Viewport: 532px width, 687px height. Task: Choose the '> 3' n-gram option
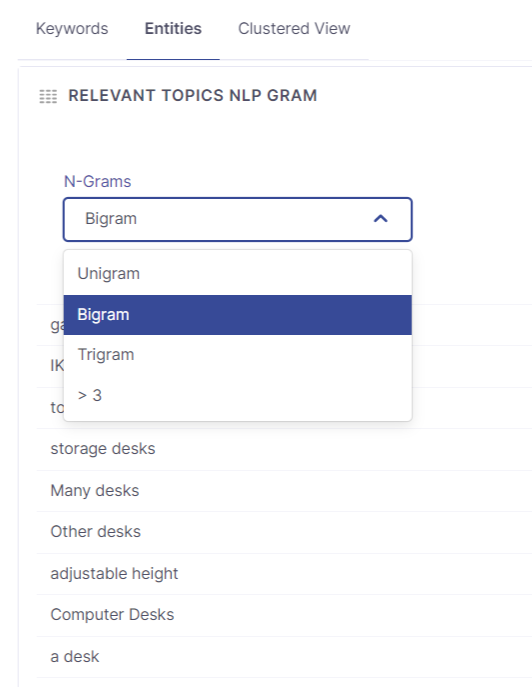pyautogui.click(x=238, y=396)
